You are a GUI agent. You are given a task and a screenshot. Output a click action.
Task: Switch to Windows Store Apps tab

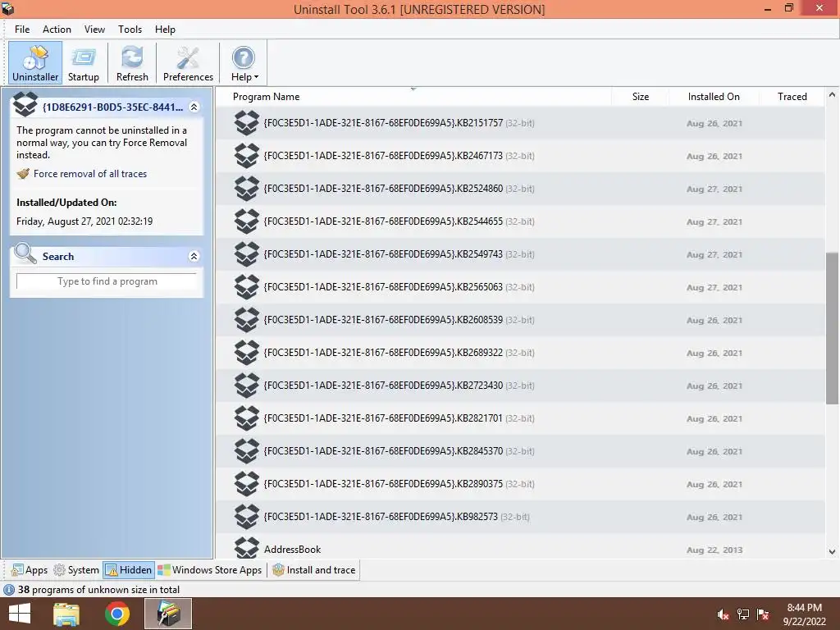tap(210, 570)
